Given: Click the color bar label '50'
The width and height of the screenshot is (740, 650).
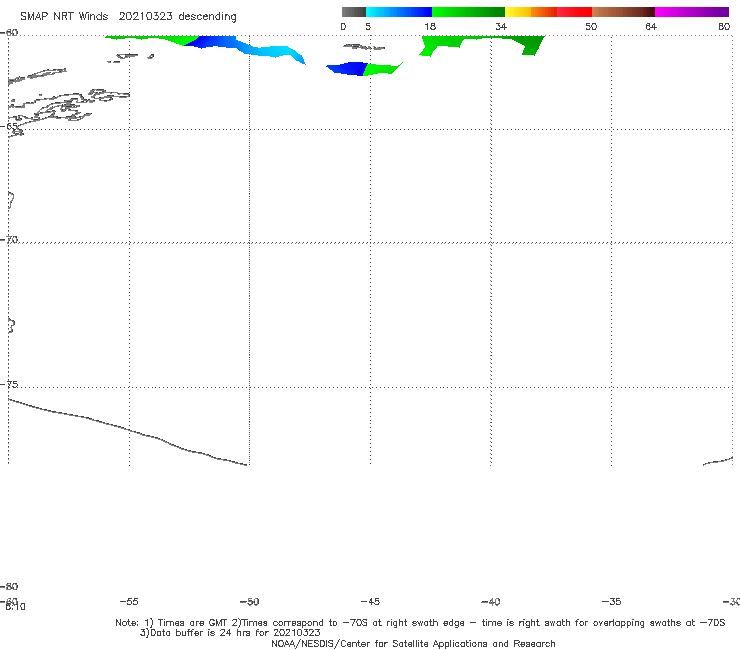Looking at the screenshot, I should pyautogui.click(x=591, y=26).
